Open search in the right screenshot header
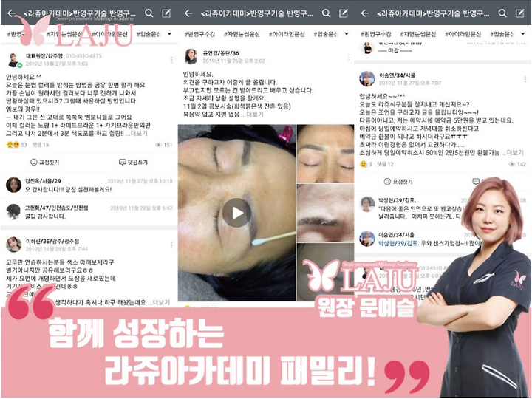The width and height of the screenshot is (532, 399). [x=502, y=13]
